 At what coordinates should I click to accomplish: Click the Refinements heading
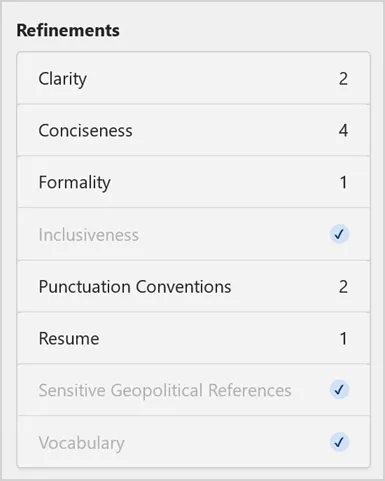point(68,30)
